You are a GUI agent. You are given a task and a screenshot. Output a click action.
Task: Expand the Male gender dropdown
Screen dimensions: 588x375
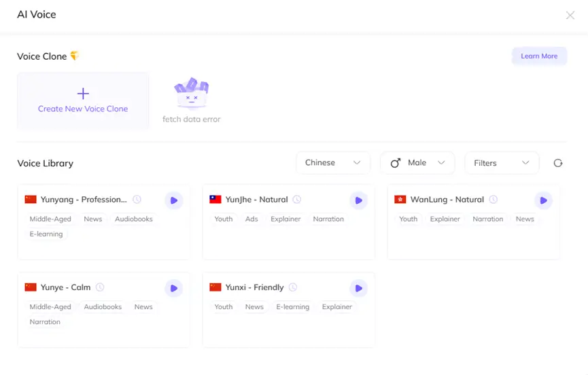point(417,163)
